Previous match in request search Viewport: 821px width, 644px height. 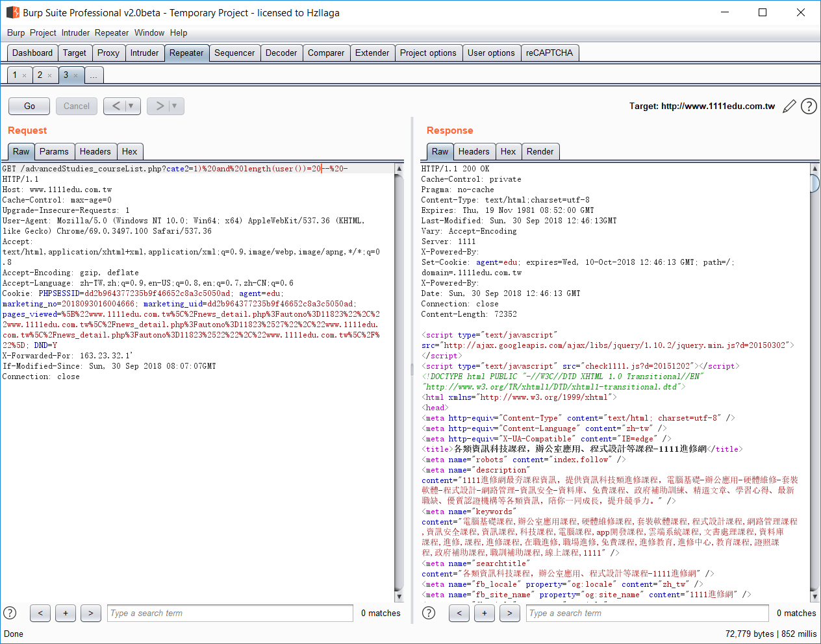pos(40,613)
